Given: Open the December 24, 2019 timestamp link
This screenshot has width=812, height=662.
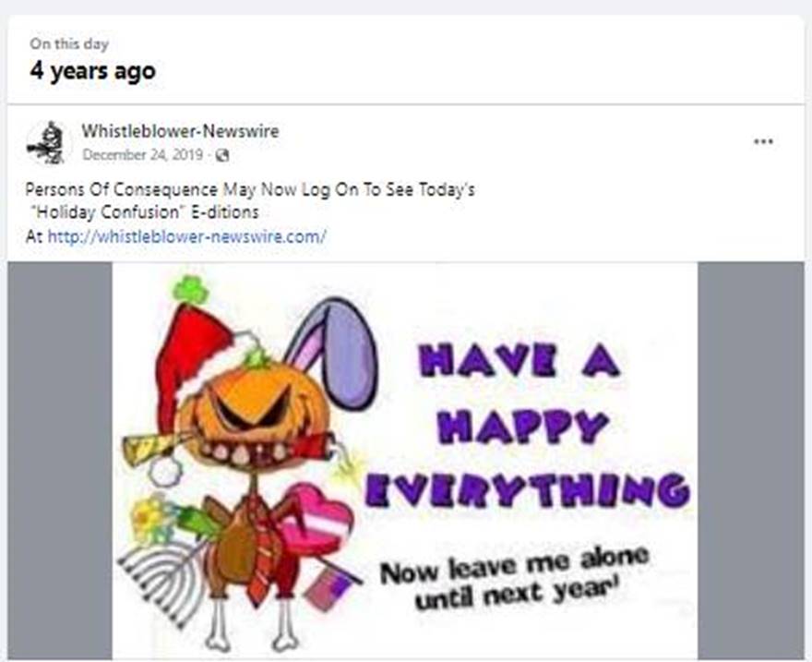Looking at the screenshot, I should tap(143, 155).
